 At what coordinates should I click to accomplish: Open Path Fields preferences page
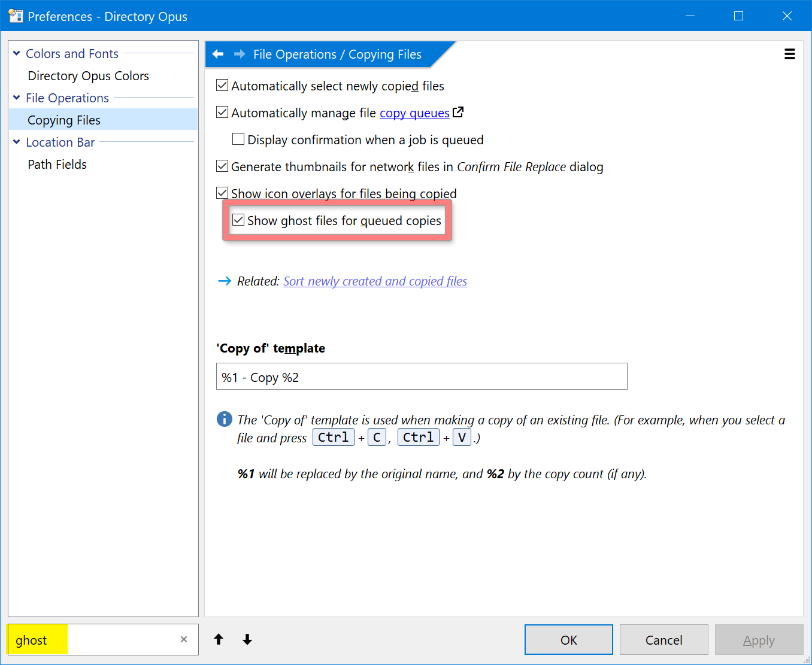click(x=57, y=165)
